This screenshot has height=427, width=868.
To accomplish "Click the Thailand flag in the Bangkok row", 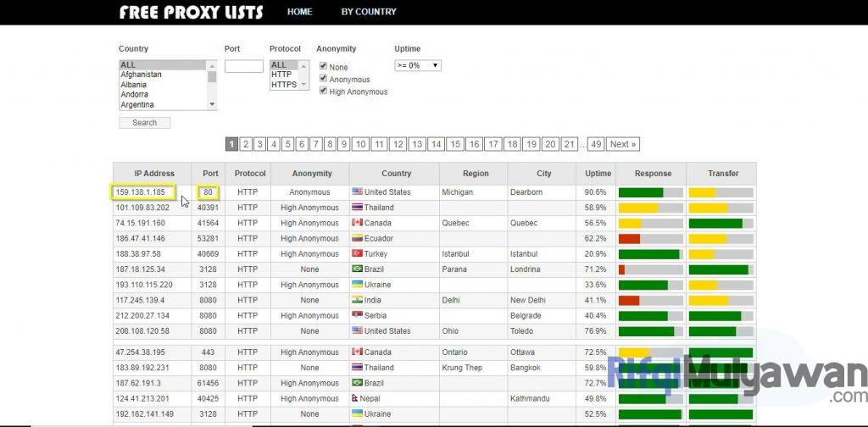I will [357, 368].
